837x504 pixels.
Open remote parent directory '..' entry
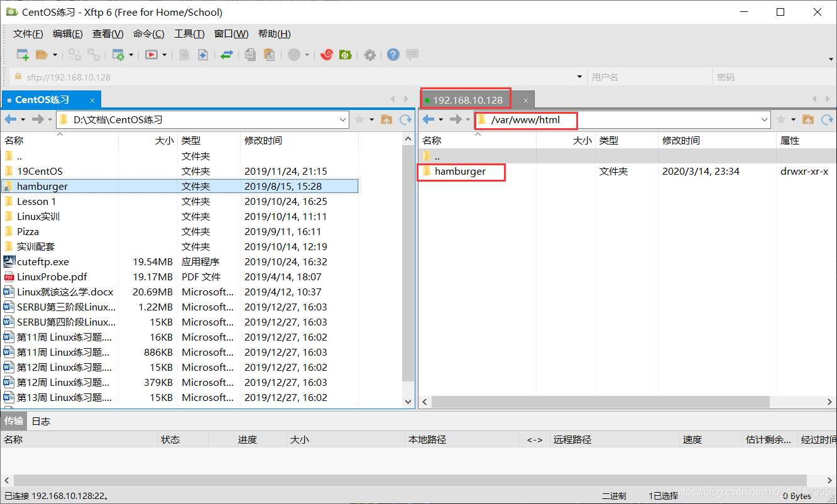coord(437,156)
